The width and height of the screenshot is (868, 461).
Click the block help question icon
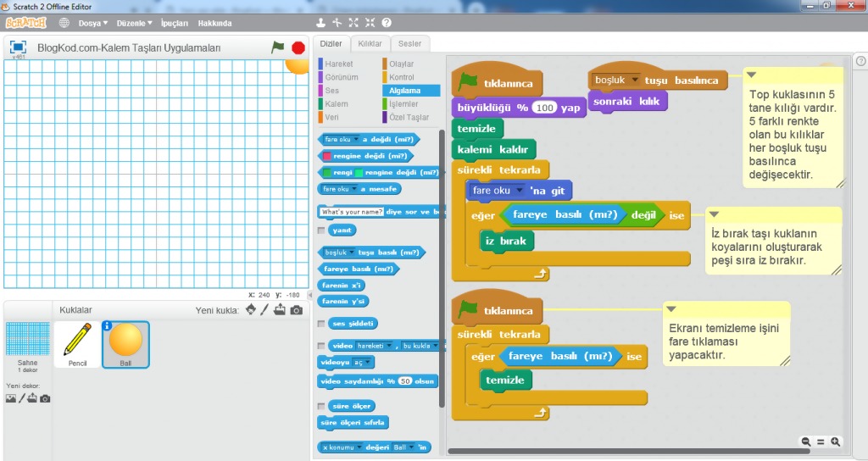point(387,23)
